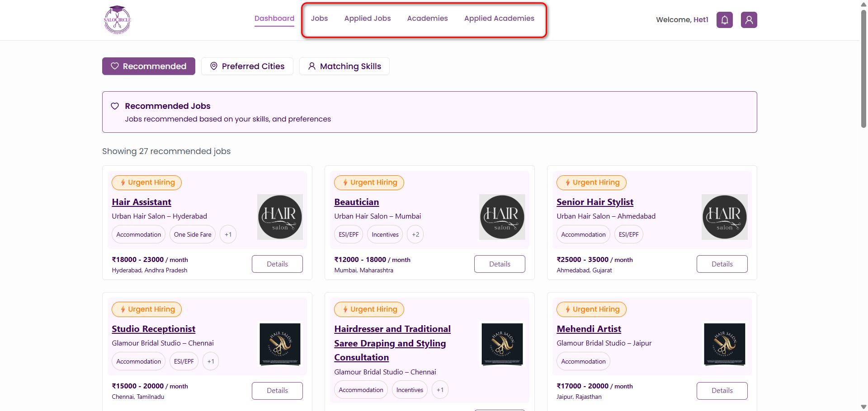This screenshot has height=411, width=868.
Task: Select the Matching Skills filter
Action: 344,66
